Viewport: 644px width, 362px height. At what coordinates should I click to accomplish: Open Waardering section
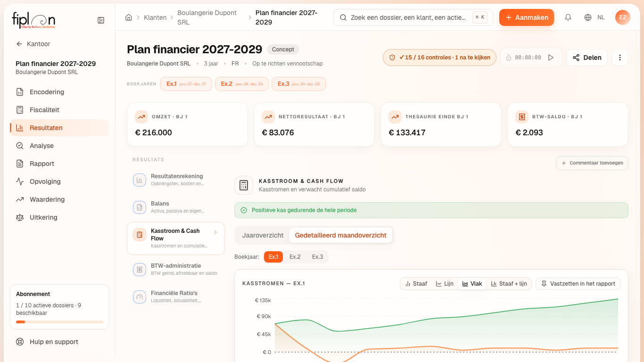(59, 199)
